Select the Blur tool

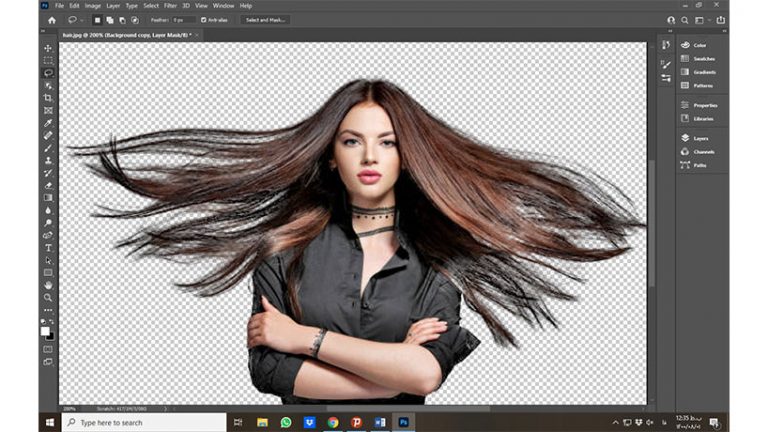click(x=48, y=211)
